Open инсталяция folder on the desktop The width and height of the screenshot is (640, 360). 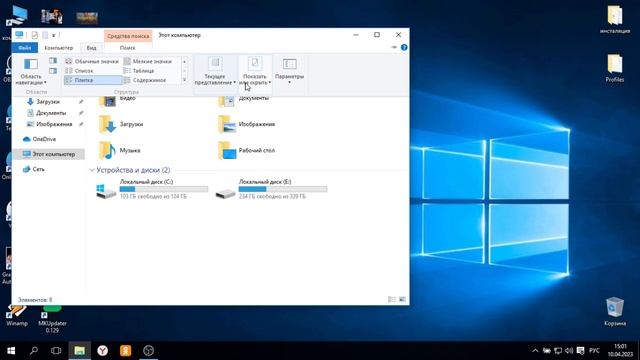(x=615, y=20)
